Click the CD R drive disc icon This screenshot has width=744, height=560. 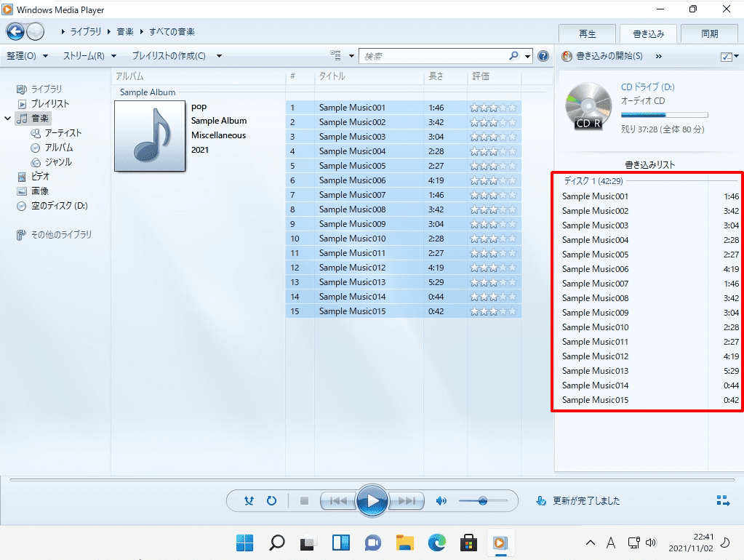[x=588, y=107]
